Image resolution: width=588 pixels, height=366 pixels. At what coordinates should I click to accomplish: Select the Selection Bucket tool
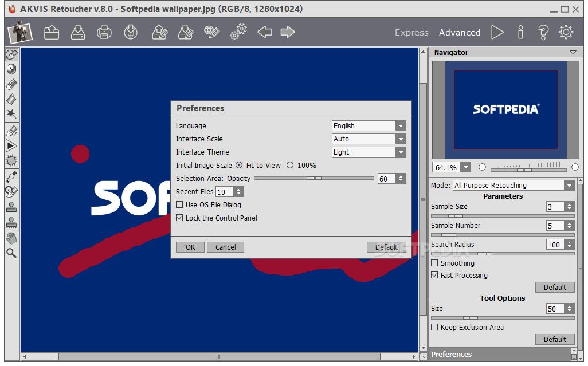11,99
